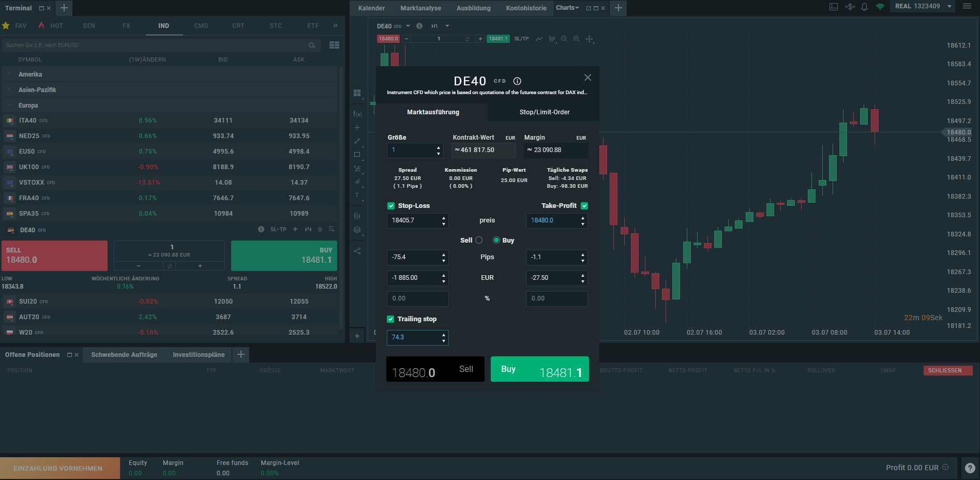Open the Marktanalyse tab
Screen dimensions: 980x480
(x=420, y=8)
